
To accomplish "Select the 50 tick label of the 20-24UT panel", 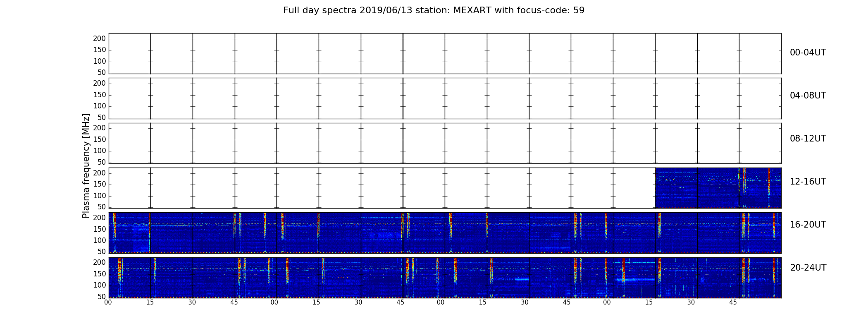I will [x=102, y=297].
